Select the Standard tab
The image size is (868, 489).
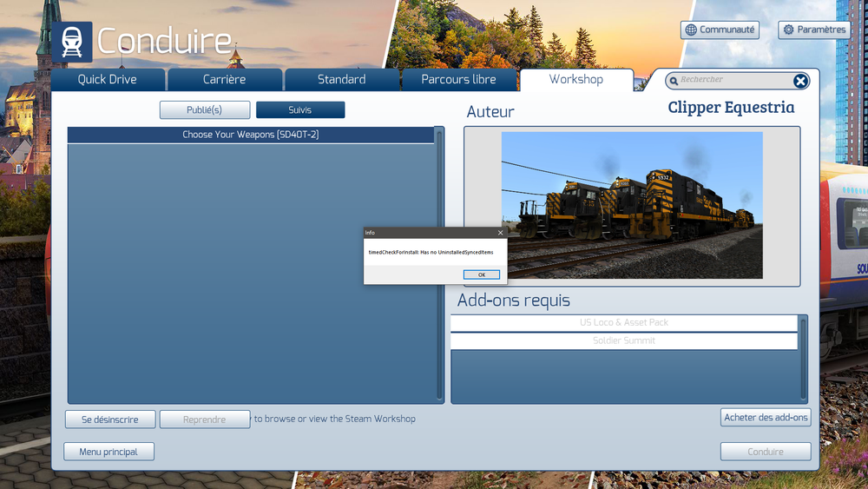tap(341, 80)
